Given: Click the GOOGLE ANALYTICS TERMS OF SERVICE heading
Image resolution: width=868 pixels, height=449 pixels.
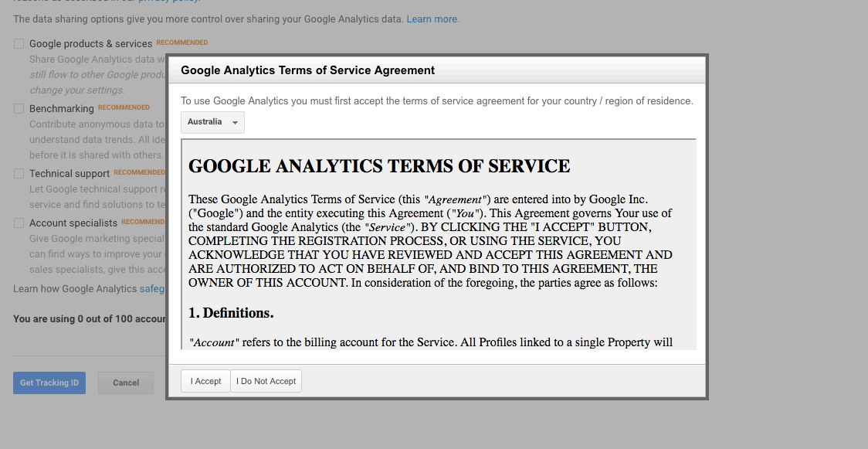Looking at the screenshot, I should [379, 165].
